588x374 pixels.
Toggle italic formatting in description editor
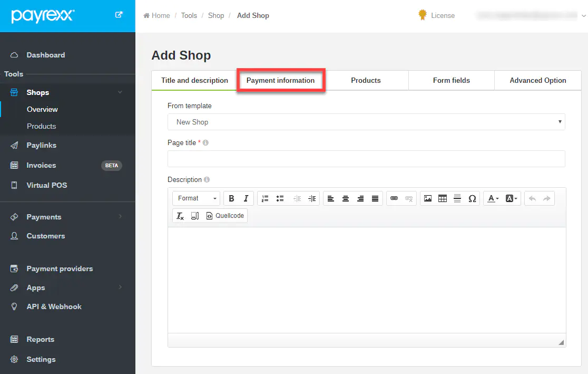[246, 198]
